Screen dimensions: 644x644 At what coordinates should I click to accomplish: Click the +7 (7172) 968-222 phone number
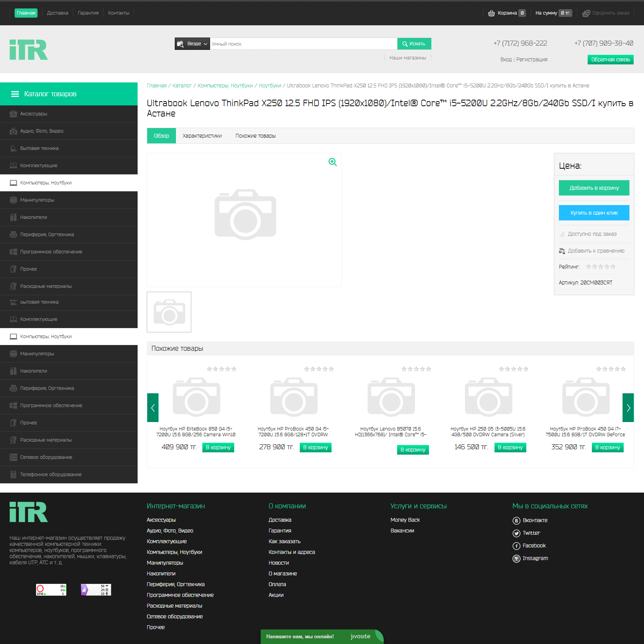(520, 43)
